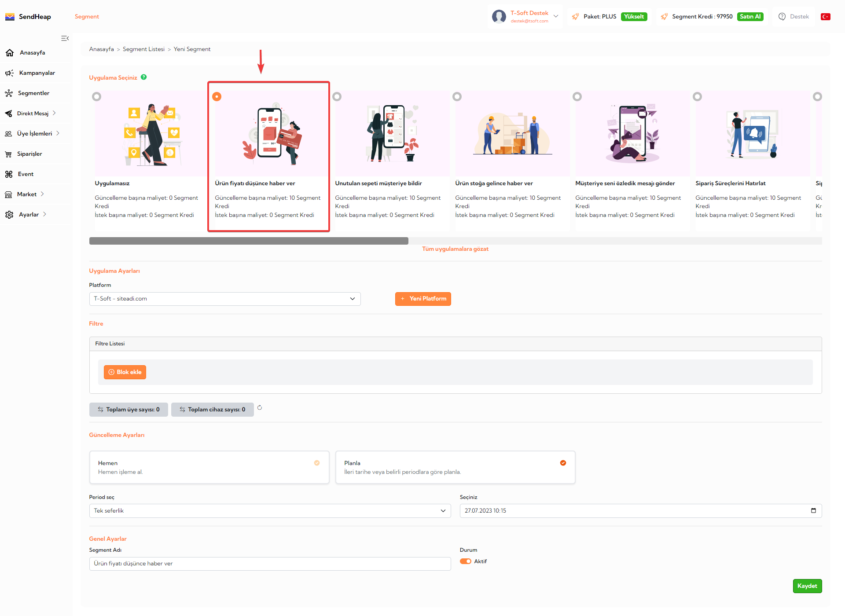845x616 pixels.
Task: Click the Destek help circle icon
Action: tap(782, 17)
